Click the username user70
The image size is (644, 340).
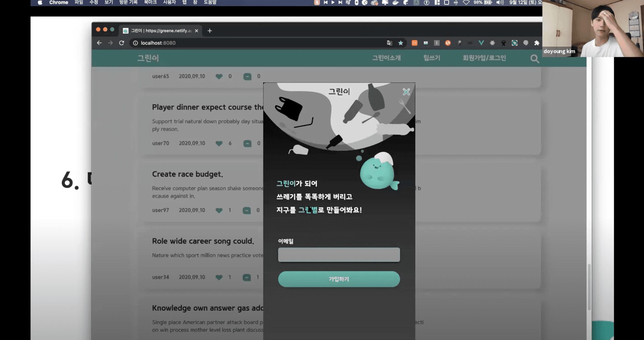pyautogui.click(x=160, y=143)
